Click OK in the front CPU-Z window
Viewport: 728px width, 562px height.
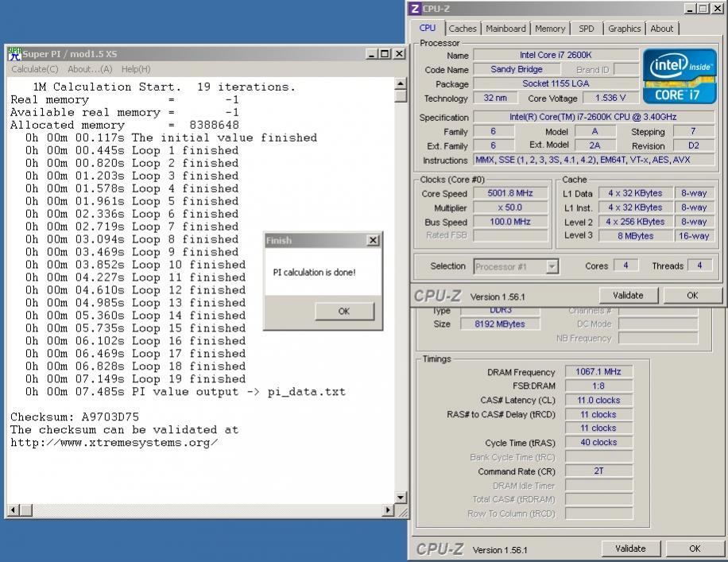click(692, 296)
